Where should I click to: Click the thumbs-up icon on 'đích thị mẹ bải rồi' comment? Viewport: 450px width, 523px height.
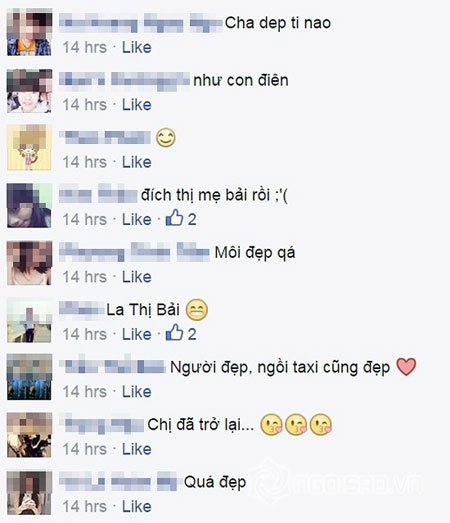coord(174,218)
